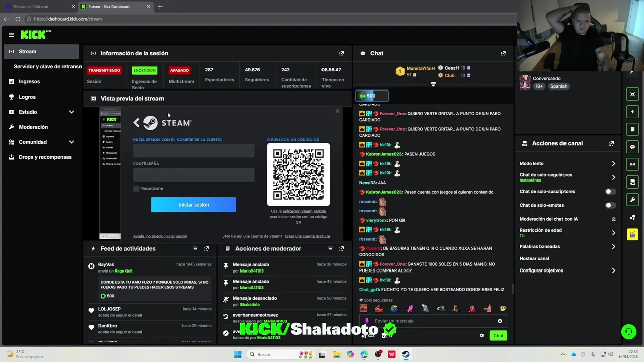Screen dimensions: 644x362
Task: Close the Steam login dialog
Action: 337,111
